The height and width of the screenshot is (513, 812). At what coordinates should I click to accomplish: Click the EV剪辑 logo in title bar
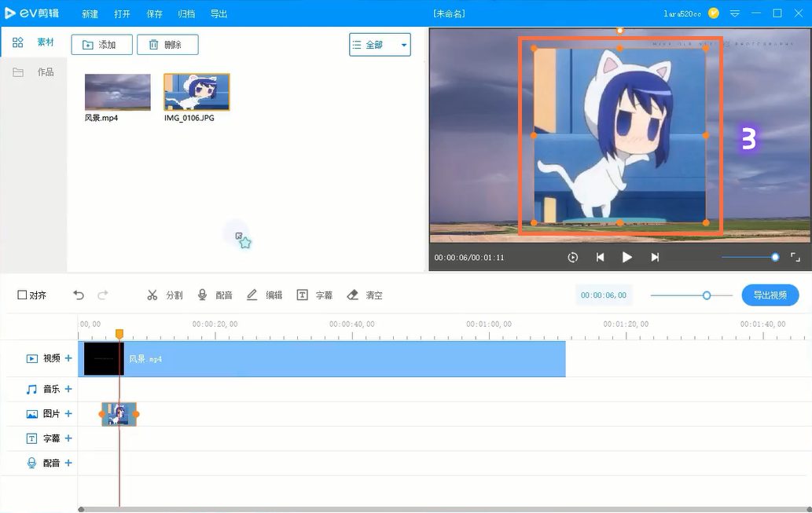(x=32, y=13)
